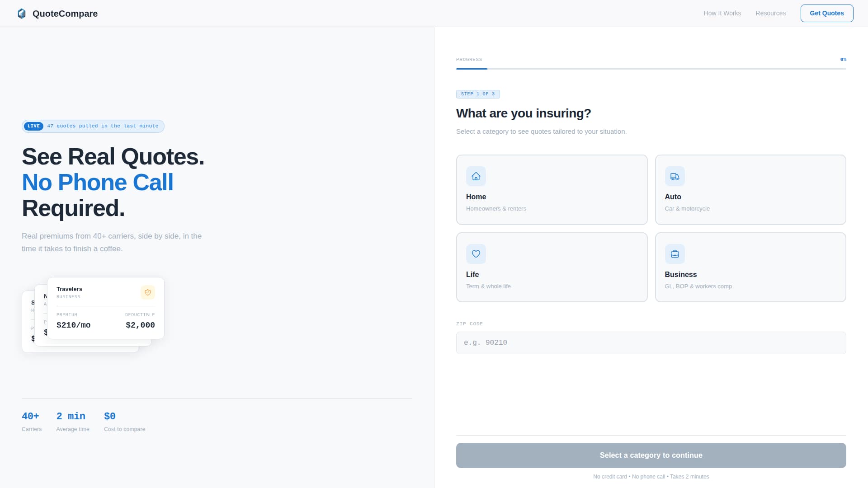Click the progress bar
This screenshot has width=868, height=488.
click(651, 69)
